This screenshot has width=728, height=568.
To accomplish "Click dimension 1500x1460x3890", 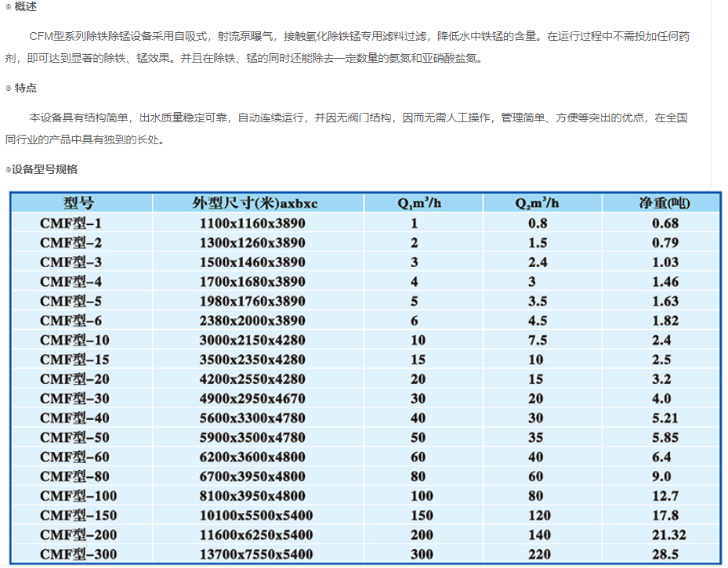I will [x=252, y=262].
